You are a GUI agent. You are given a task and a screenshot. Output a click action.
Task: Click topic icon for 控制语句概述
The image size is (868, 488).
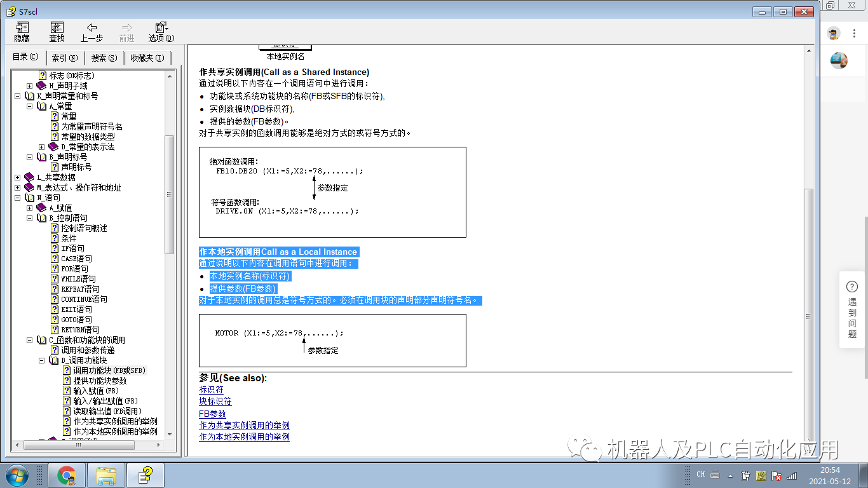pyautogui.click(x=55, y=228)
